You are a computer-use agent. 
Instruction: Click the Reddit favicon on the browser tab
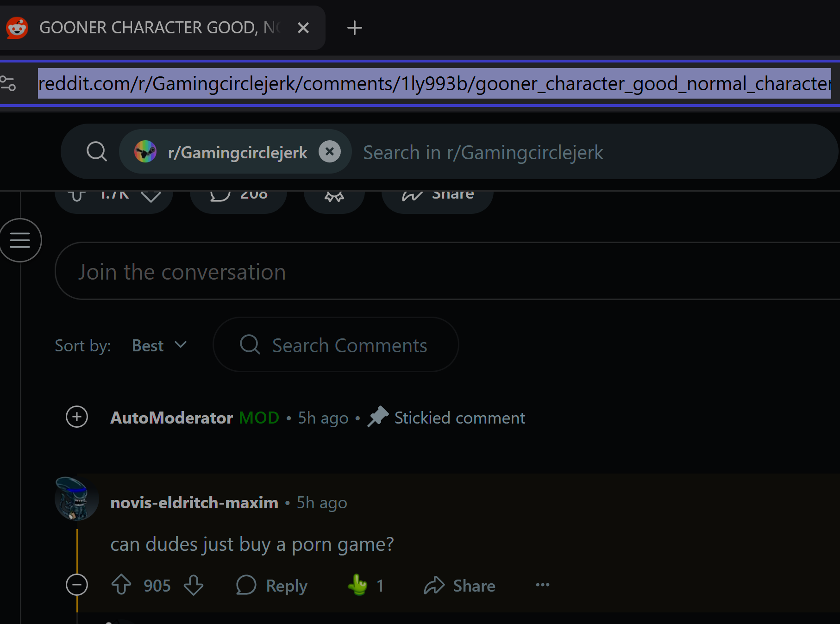pyautogui.click(x=17, y=28)
